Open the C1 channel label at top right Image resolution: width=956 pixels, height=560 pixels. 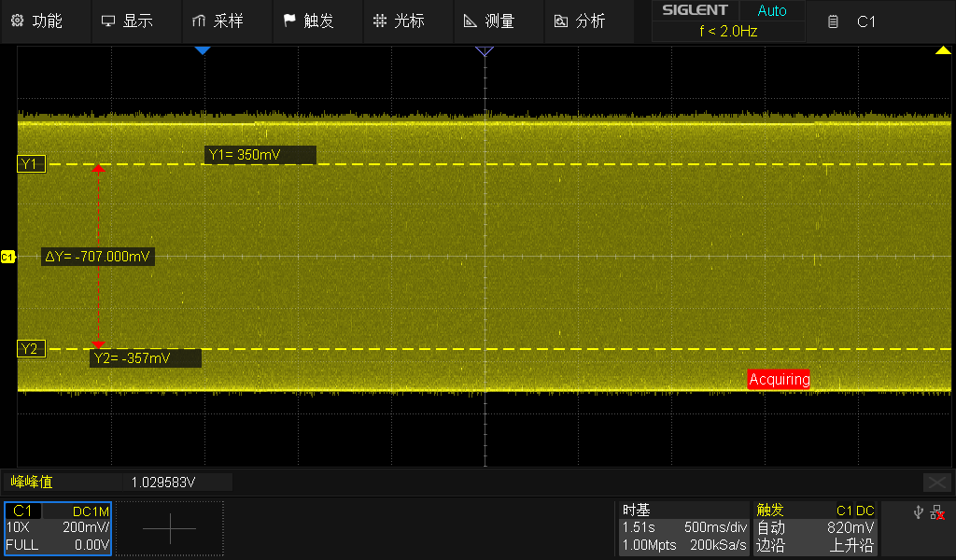pos(865,22)
